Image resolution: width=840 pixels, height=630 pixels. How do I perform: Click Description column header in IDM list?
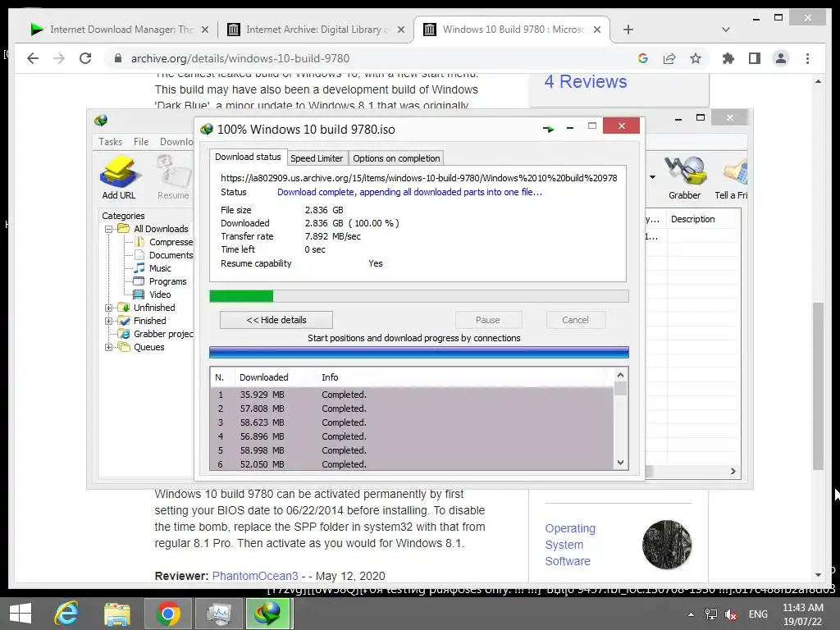[x=692, y=219]
